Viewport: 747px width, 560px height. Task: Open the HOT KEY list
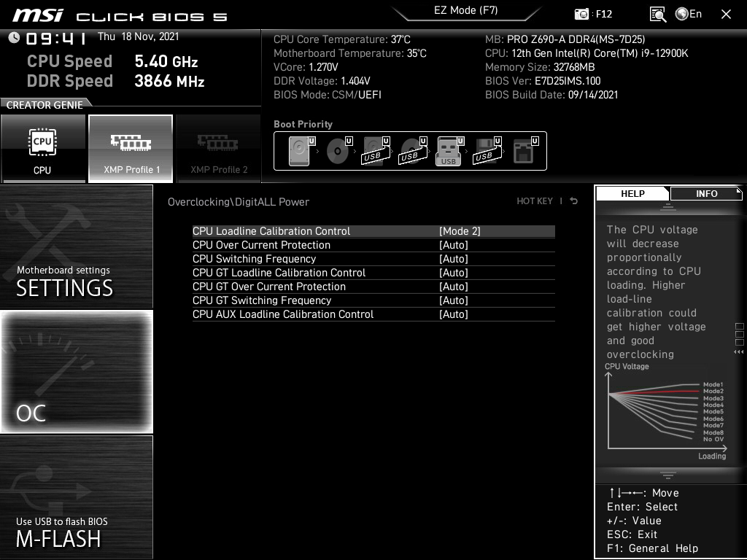point(535,201)
